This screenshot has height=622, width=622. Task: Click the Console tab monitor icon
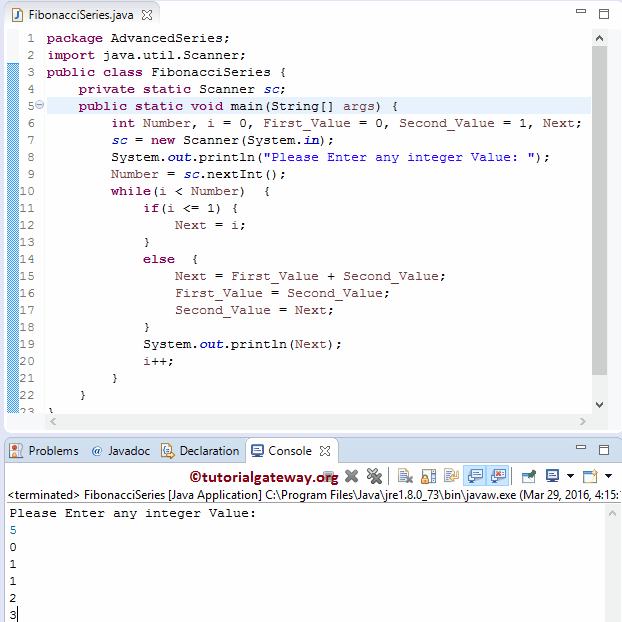tap(257, 451)
